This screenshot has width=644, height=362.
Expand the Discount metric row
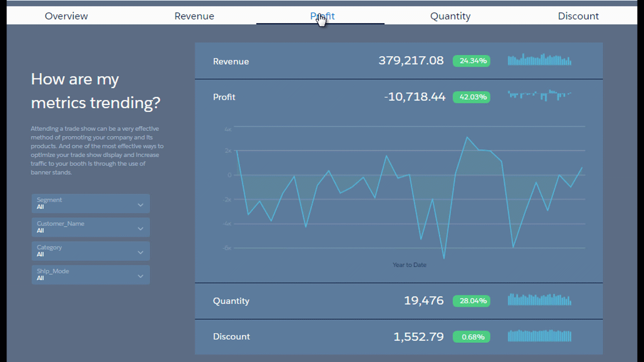point(231,337)
